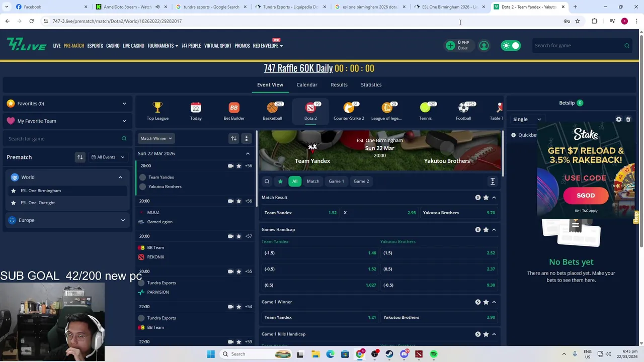644x362 pixels.
Task: Click the markets search magnifier icon
Action: coord(267,182)
